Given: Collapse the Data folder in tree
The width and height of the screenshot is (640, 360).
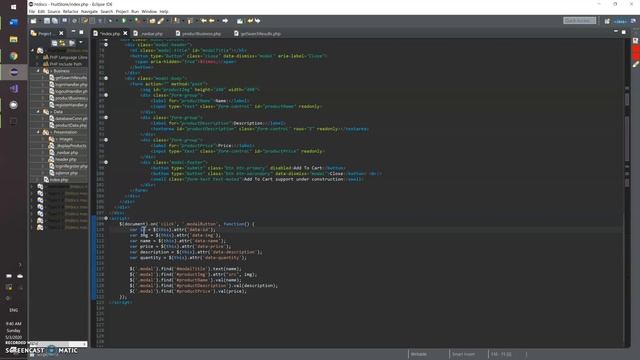Looking at the screenshot, I should click(x=38, y=111).
